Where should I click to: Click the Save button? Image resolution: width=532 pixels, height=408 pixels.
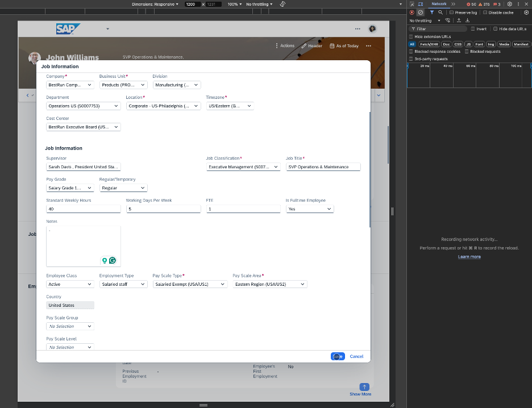pos(338,356)
